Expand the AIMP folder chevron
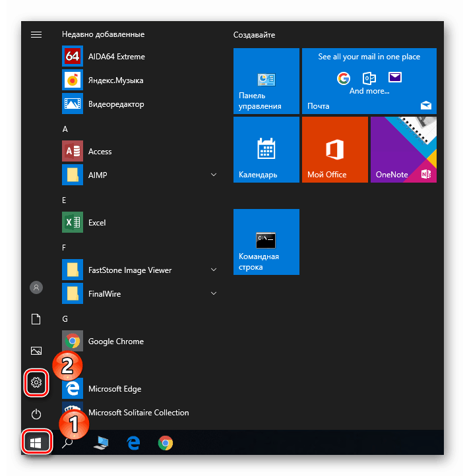Viewport: 465px width, 476px height. (214, 175)
